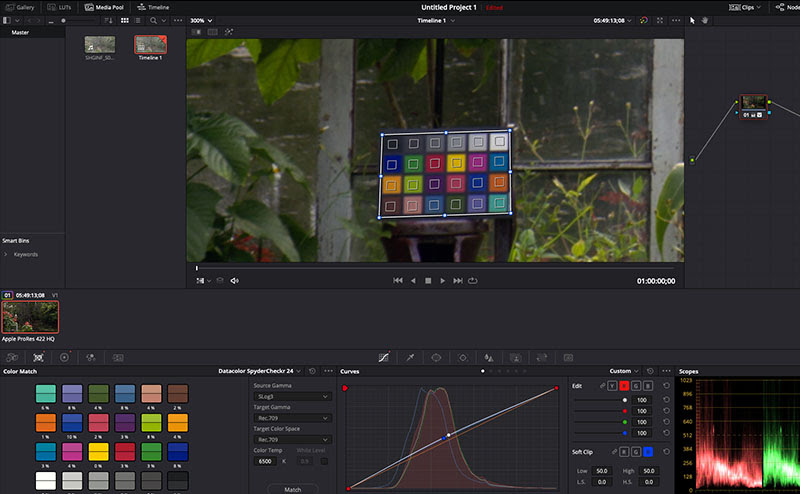
Task: Open the Power Window palette icon
Action: pos(436,358)
